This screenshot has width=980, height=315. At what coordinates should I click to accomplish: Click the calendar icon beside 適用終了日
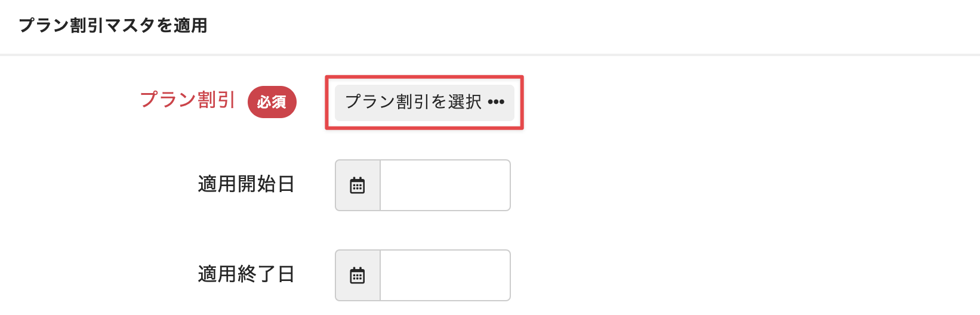tap(358, 276)
